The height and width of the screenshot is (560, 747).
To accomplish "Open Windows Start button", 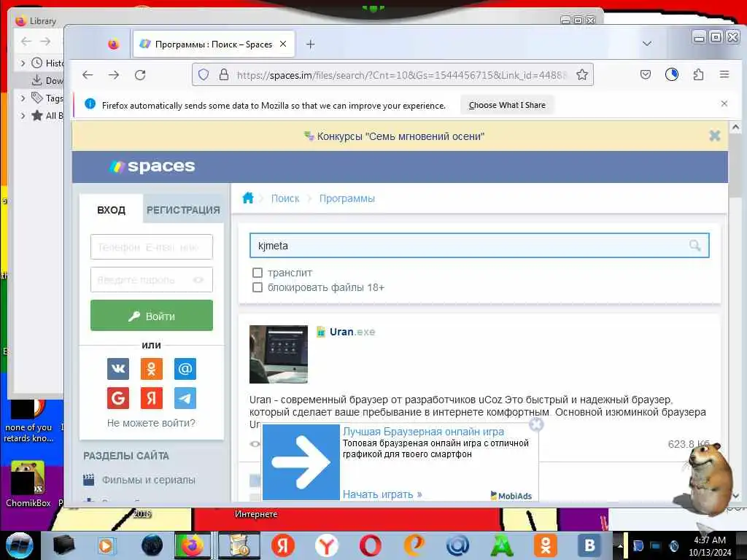I will tap(20, 545).
